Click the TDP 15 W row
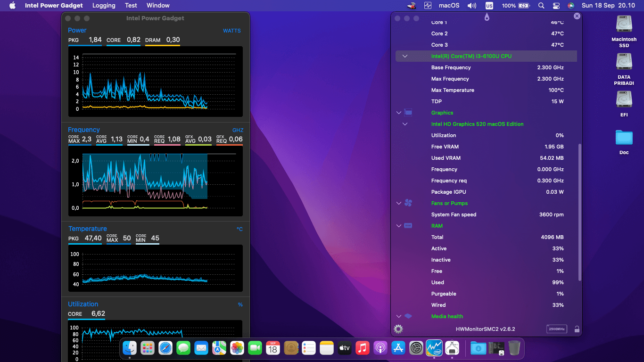Viewport: 644px width, 362px height. [486, 101]
